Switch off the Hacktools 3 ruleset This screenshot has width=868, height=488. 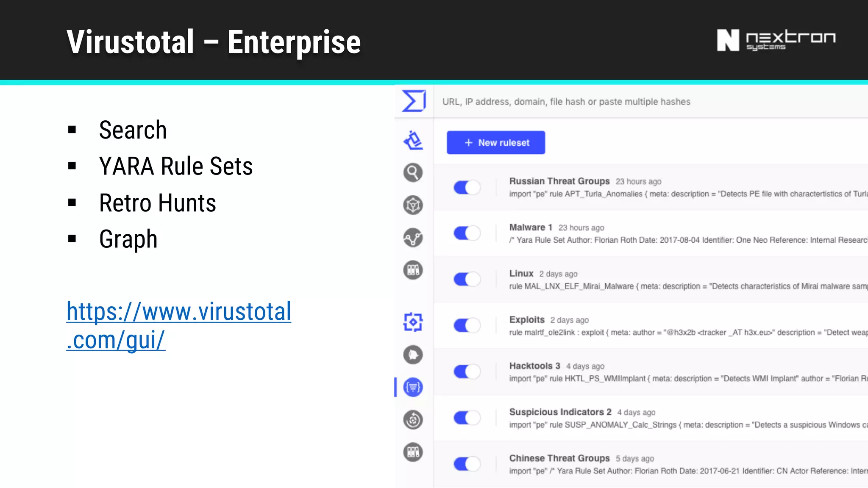467,372
